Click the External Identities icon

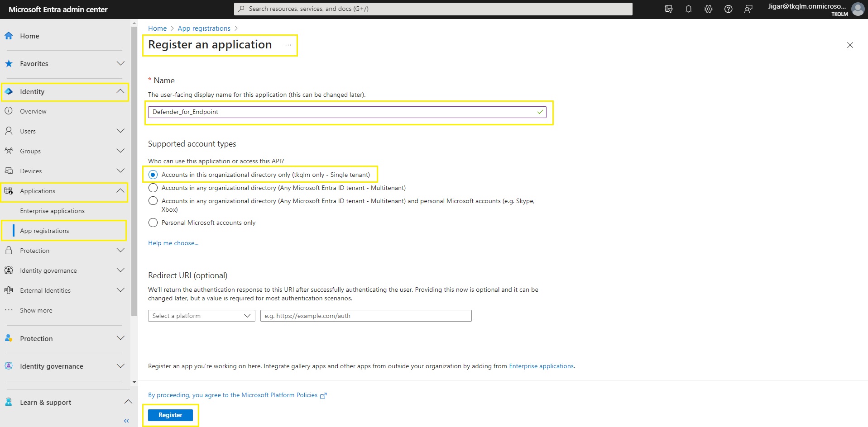pyautogui.click(x=9, y=290)
